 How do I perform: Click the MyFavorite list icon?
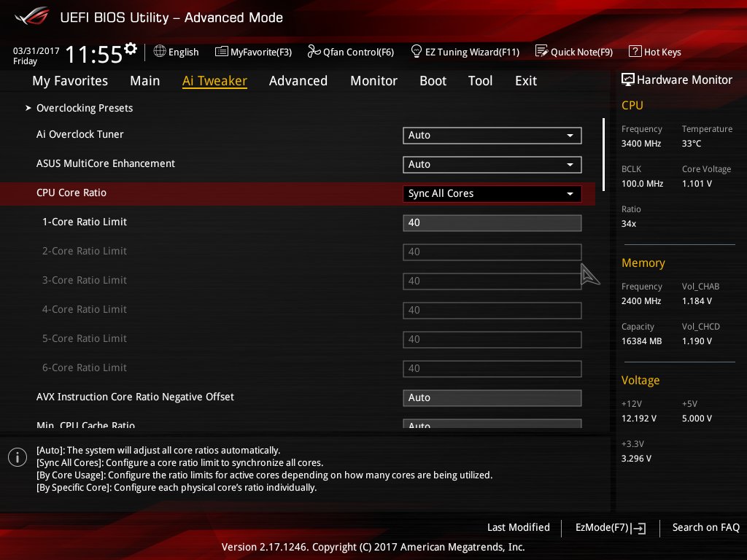(221, 52)
